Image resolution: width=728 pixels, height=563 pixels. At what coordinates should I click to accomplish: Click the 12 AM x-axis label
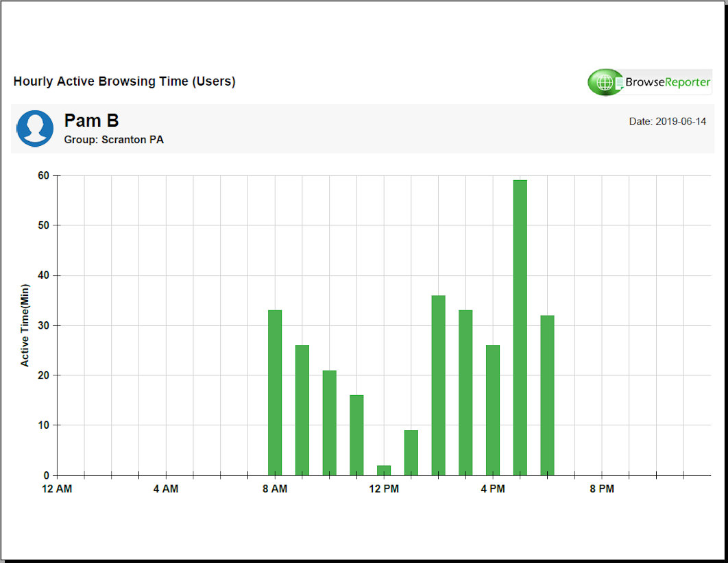click(x=57, y=489)
